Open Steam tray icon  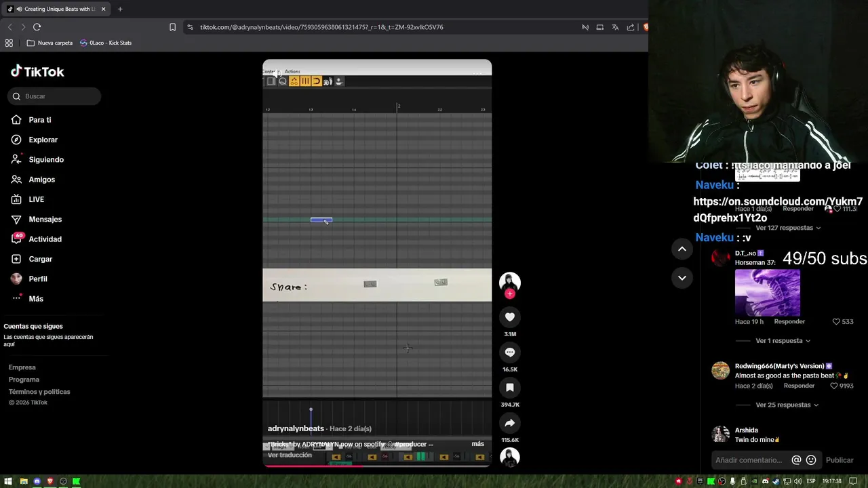pyautogui.click(x=776, y=481)
